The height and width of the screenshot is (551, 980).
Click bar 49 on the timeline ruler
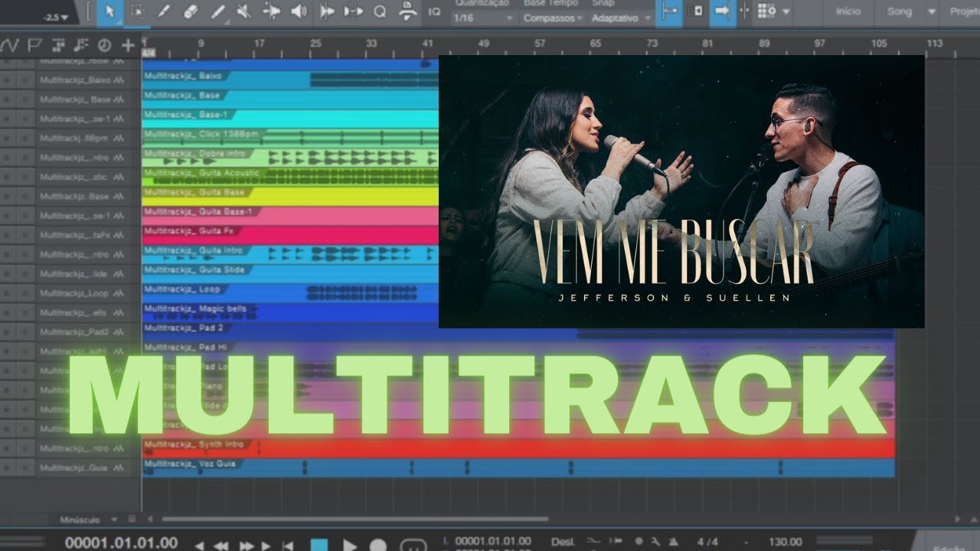point(483,44)
